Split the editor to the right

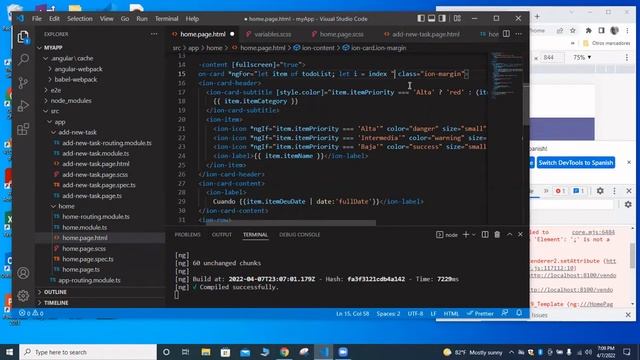(506, 34)
